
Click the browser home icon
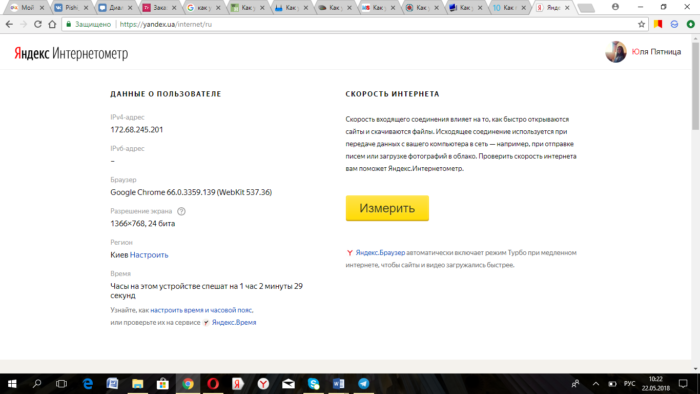pos(52,24)
